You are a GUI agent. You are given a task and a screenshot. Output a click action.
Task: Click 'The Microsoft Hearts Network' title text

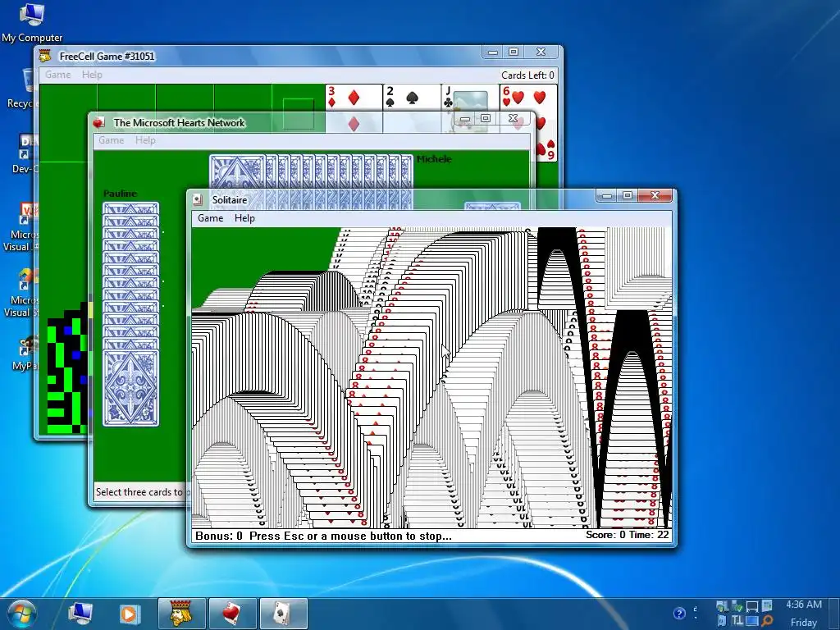179,123
